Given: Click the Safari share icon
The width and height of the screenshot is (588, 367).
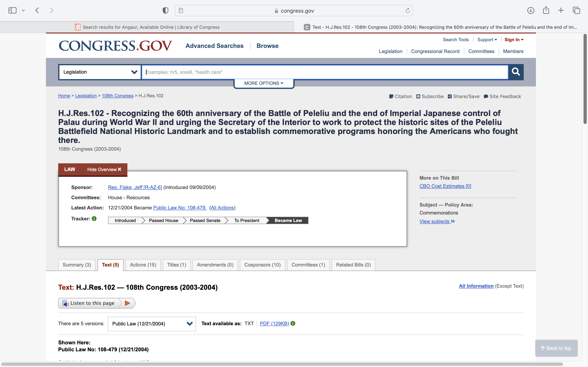Looking at the screenshot, I should pyautogui.click(x=546, y=10).
